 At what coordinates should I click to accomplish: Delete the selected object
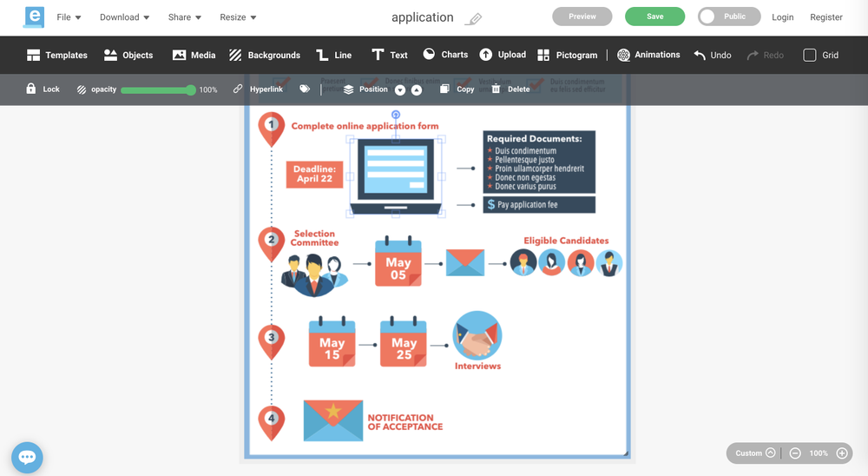(x=510, y=89)
